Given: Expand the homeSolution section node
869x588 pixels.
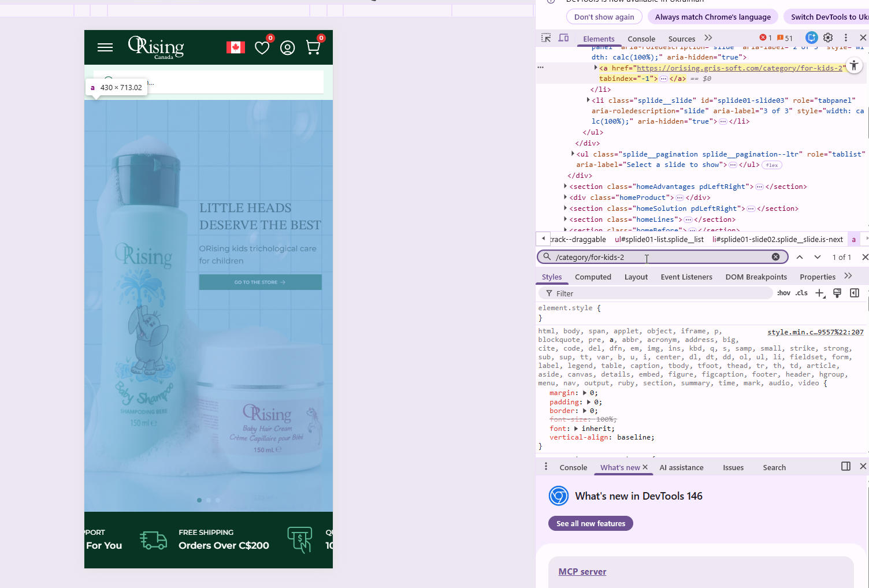Looking at the screenshot, I should tap(566, 208).
